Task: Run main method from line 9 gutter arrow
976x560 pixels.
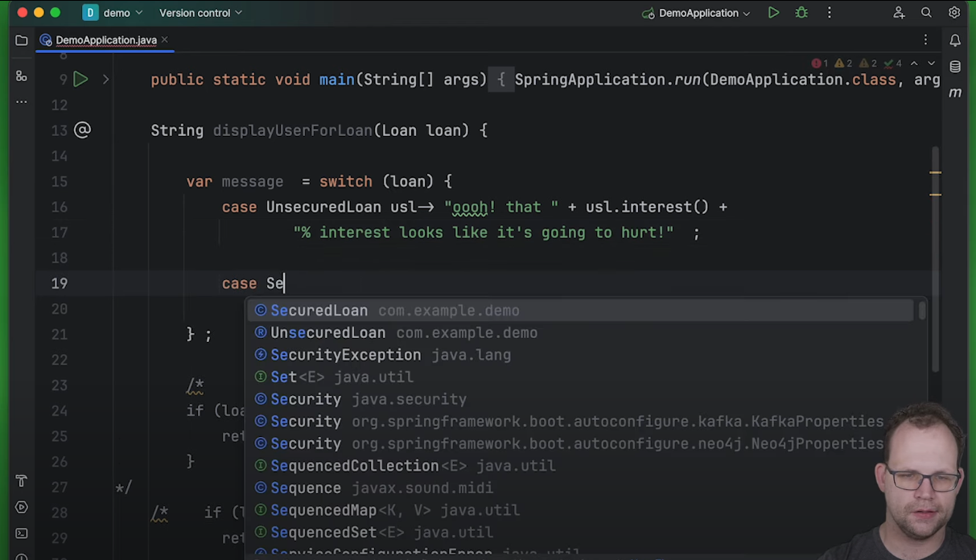Action: (80, 79)
